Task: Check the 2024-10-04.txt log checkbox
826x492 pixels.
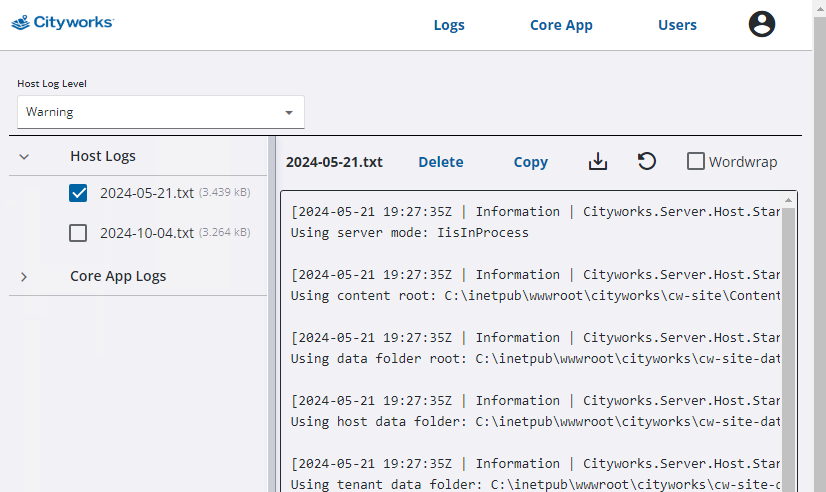Action: tap(78, 233)
